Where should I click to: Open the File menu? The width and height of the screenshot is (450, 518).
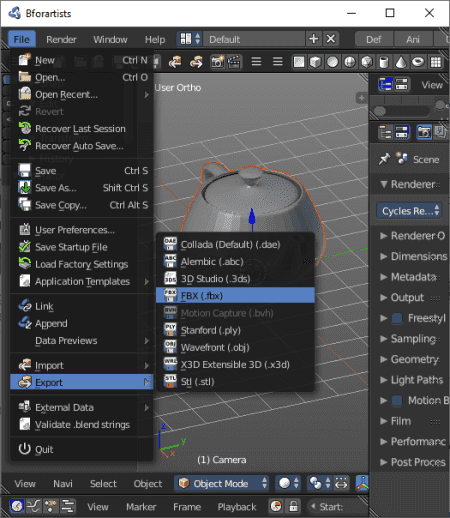[x=22, y=39]
